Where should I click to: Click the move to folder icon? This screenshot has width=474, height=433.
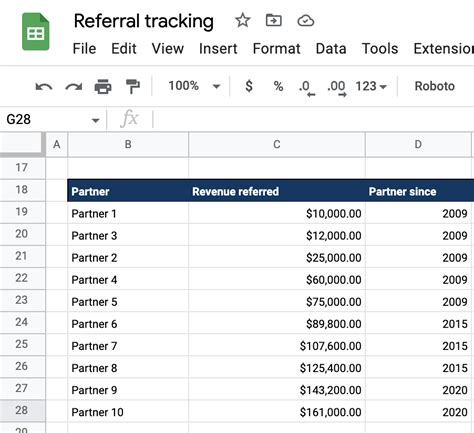coord(274,20)
